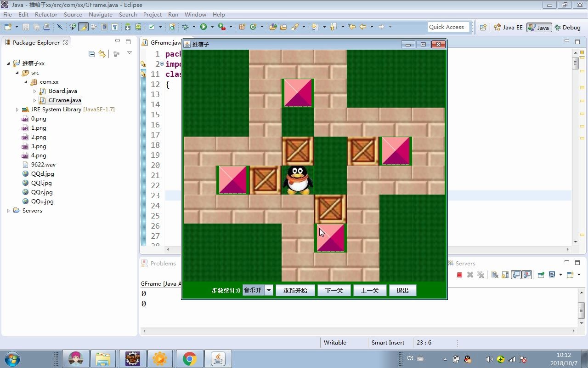Click the Open Perspective icon

tap(483, 27)
